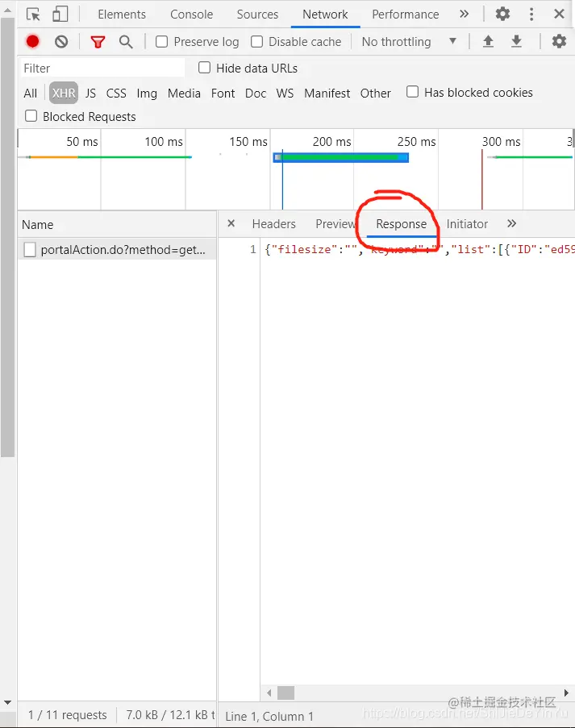Filter requests by CSS
This screenshot has height=728, width=575.
pyautogui.click(x=116, y=94)
